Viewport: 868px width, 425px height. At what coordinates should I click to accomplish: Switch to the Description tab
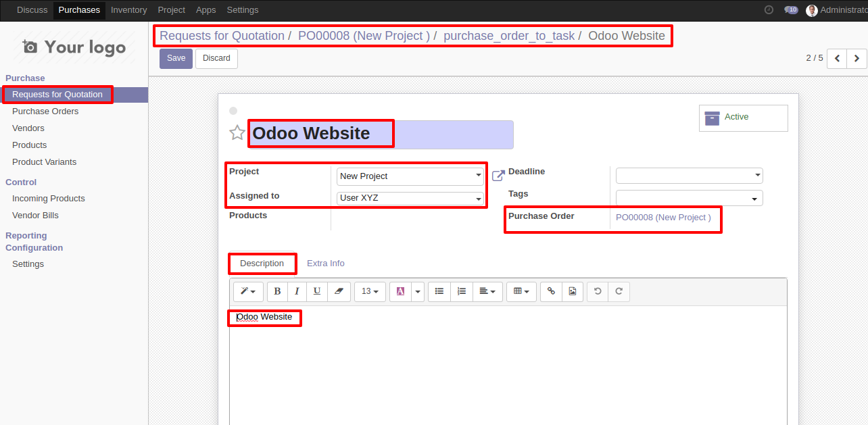pyautogui.click(x=262, y=264)
